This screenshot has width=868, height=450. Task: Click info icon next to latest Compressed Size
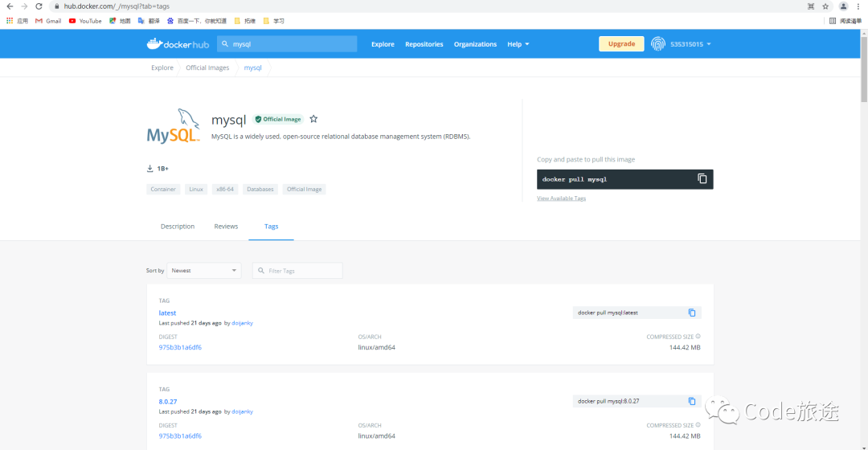(698, 337)
